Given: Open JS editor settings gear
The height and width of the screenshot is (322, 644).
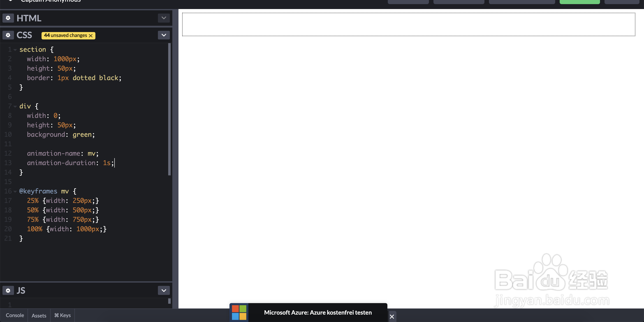Looking at the screenshot, I should (8, 291).
